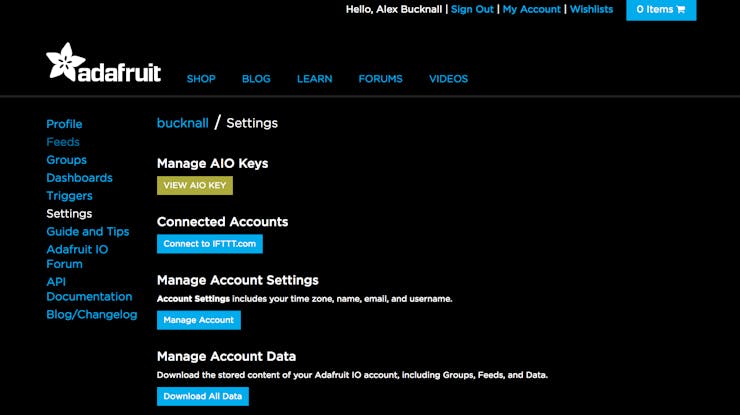Open the VIDEOS section
This screenshot has height=415, width=740.
448,79
